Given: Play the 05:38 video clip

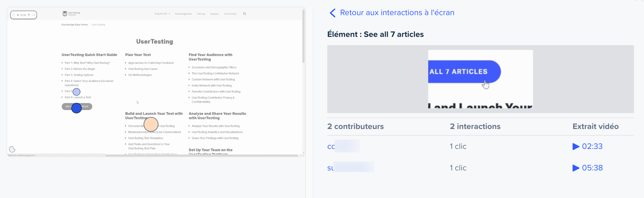Looking at the screenshot, I should [587, 168].
